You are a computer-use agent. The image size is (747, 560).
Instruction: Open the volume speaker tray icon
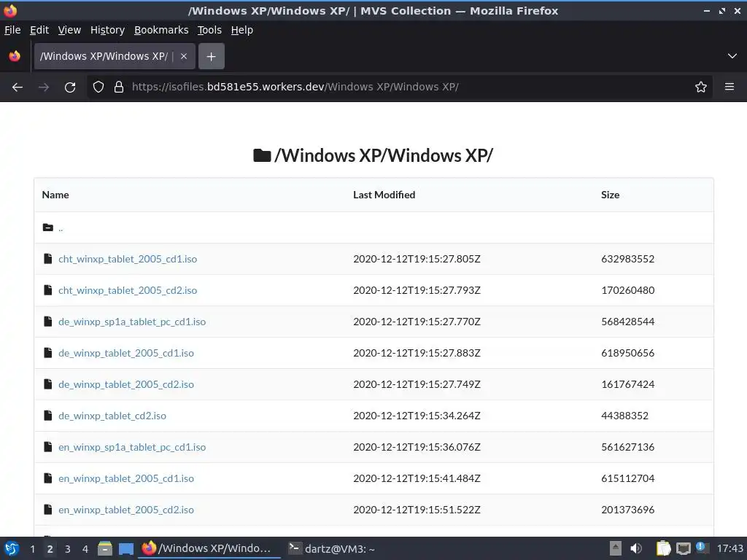pos(636,548)
